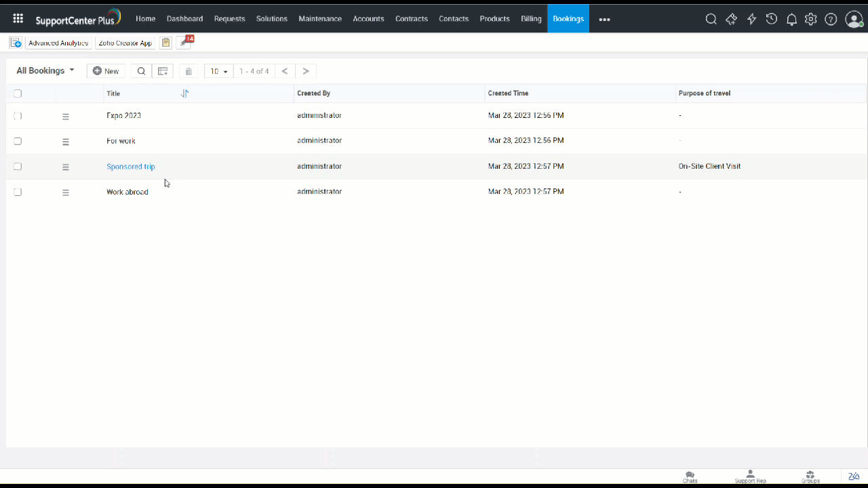Open the notifications bell icon

click(791, 19)
